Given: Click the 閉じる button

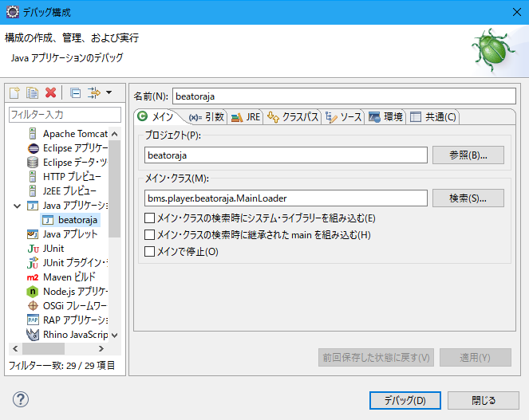Looking at the screenshot, I should [484, 400].
